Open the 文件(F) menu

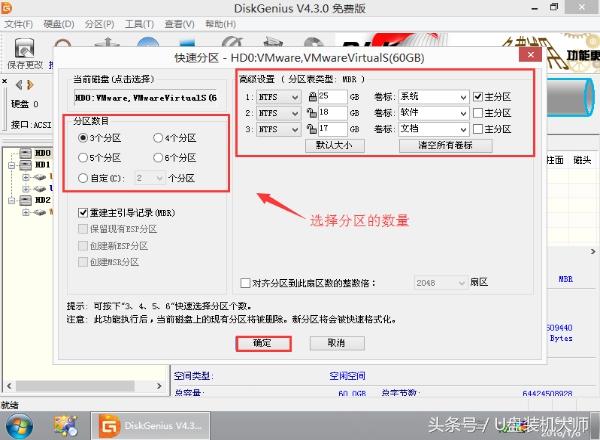(x=18, y=24)
